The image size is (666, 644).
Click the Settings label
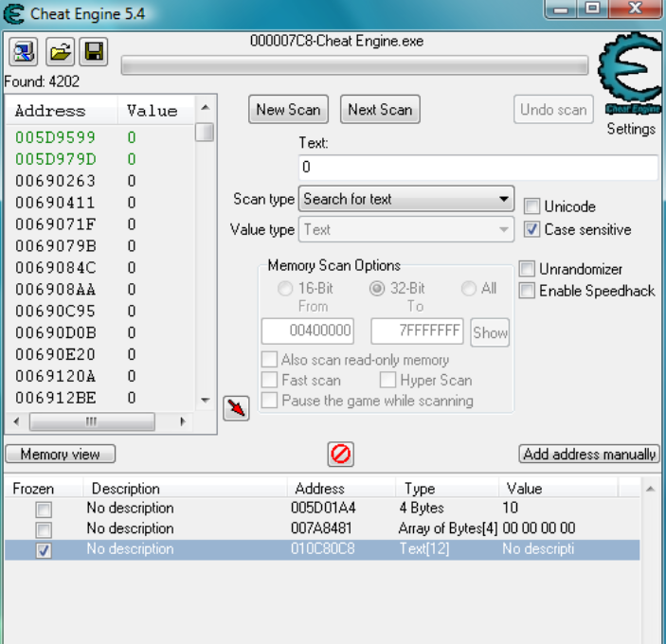[x=631, y=129]
